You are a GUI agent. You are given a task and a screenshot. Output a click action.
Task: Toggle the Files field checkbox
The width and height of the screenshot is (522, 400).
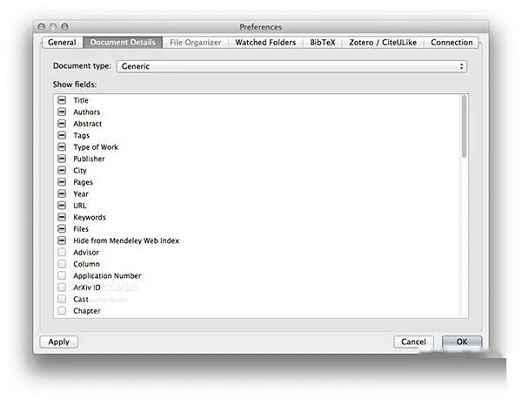coord(62,229)
